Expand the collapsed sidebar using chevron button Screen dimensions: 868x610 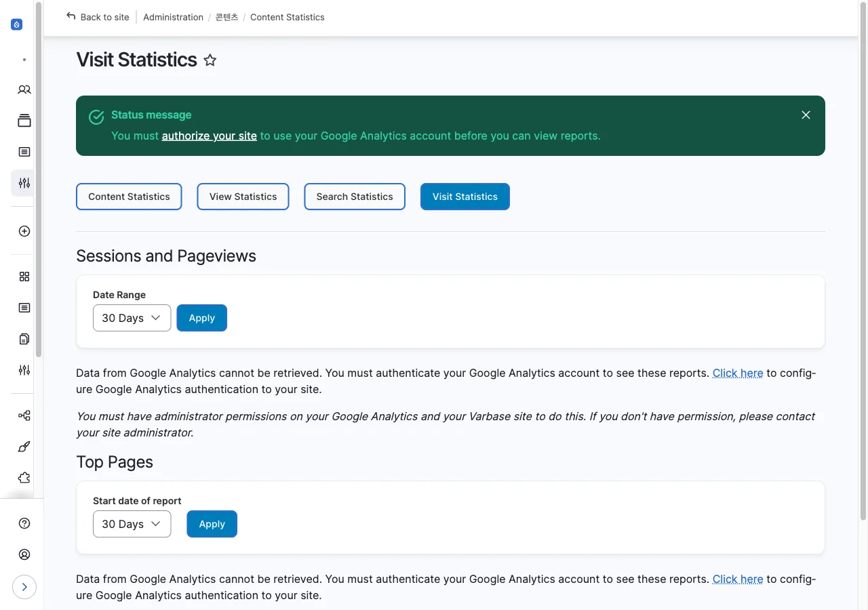[24, 587]
